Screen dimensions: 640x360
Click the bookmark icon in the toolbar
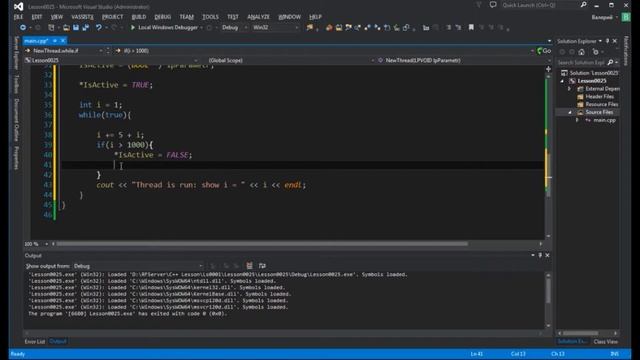pos(471,27)
